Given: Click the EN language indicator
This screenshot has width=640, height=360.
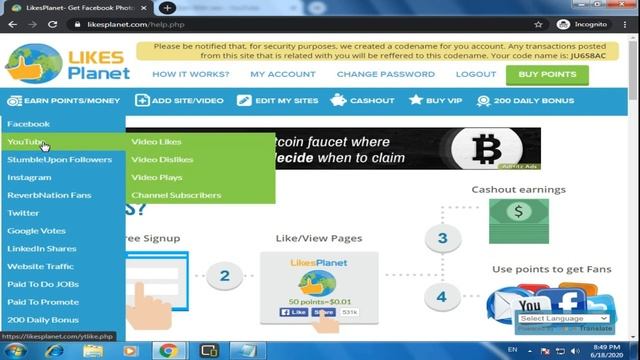Looking at the screenshot, I should tap(513, 350).
